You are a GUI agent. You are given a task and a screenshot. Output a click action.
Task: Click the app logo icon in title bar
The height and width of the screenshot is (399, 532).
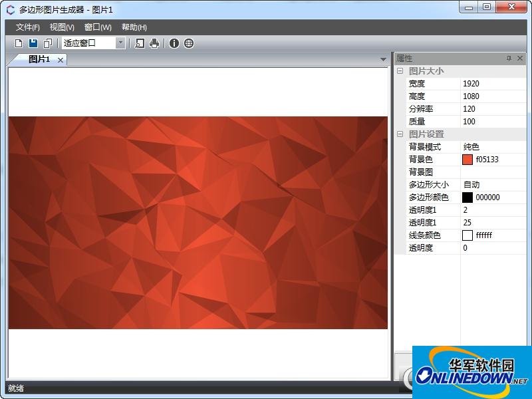tap(11, 10)
